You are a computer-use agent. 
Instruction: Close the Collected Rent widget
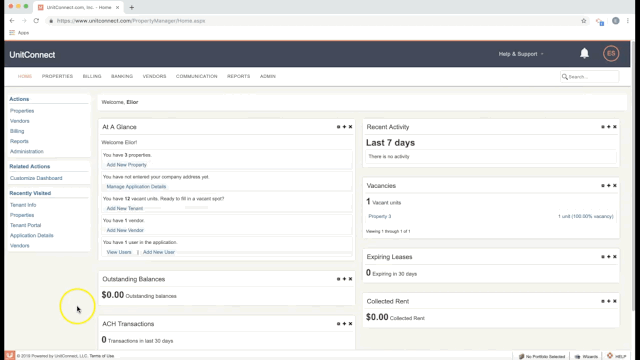615,301
